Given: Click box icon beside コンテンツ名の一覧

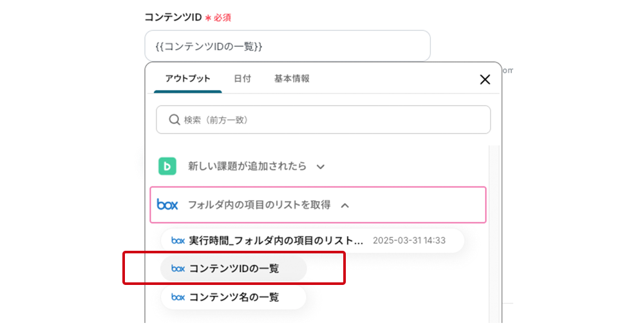Looking at the screenshot, I should 178,297.
